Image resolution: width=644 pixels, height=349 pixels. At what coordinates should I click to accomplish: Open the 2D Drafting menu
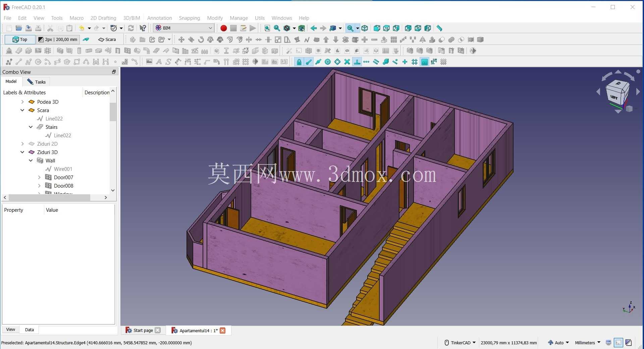103,18
